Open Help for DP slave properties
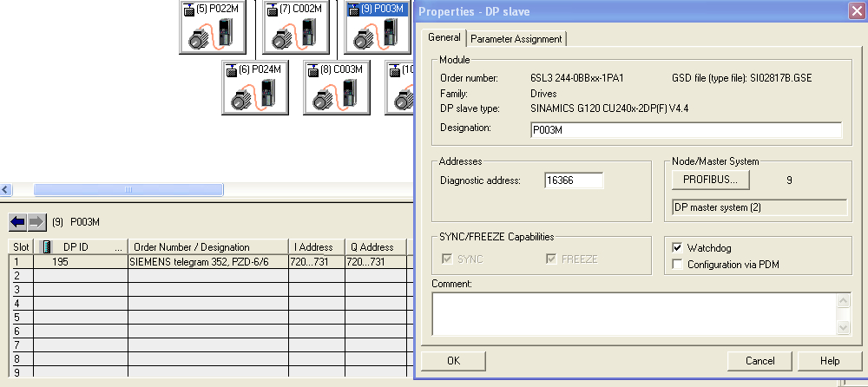Screen dimensions: 868x387 [830, 360]
